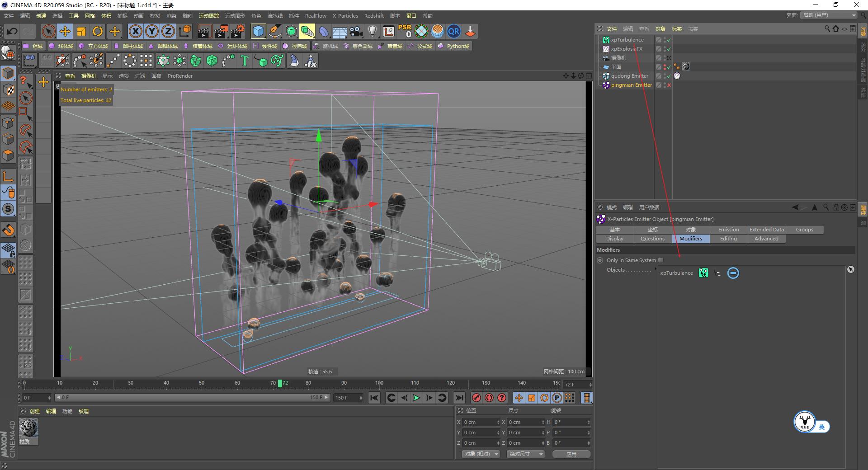Open the 启动(用户) interface layout dropdown
The width and height of the screenshot is (868, 470).
[828, 15]
